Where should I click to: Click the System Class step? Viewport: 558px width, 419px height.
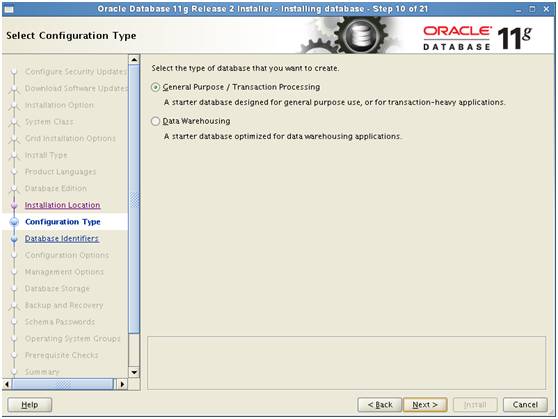[49, 122]
